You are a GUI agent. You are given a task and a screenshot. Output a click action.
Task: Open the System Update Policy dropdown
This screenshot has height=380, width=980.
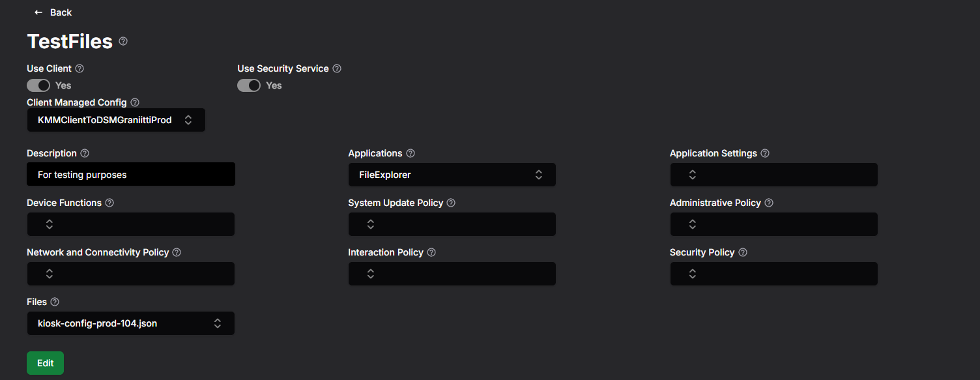(452, 224)
